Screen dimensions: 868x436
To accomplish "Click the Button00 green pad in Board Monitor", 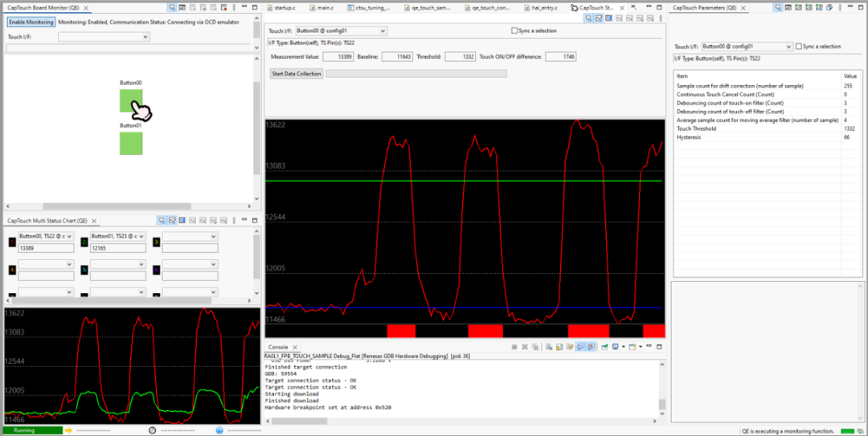I will tap(129, 99).
